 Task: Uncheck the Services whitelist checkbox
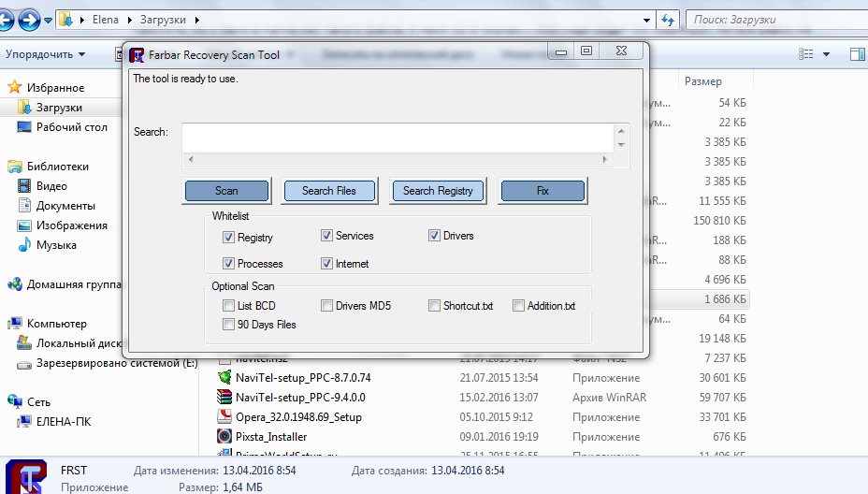[x=326, y=236]
